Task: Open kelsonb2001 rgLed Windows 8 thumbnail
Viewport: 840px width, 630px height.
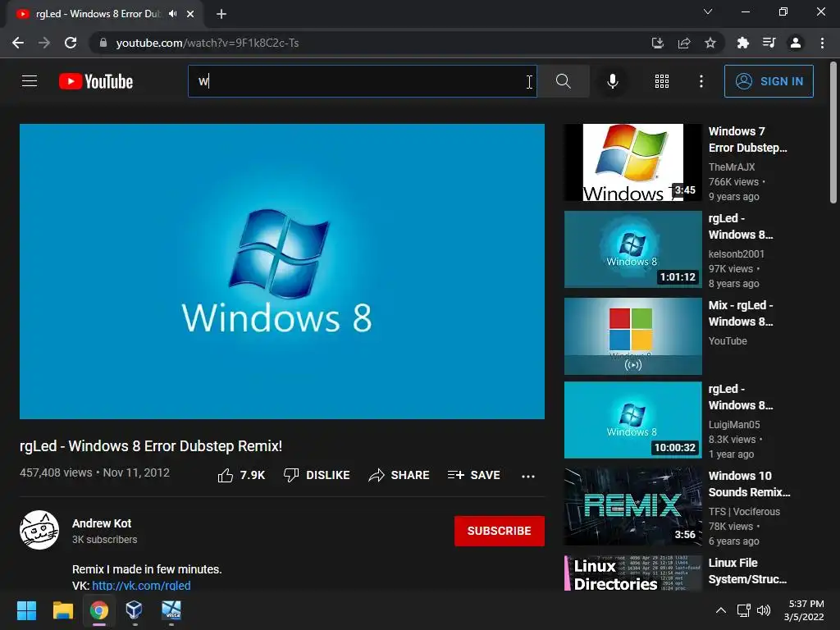Action: coord(632,249)
